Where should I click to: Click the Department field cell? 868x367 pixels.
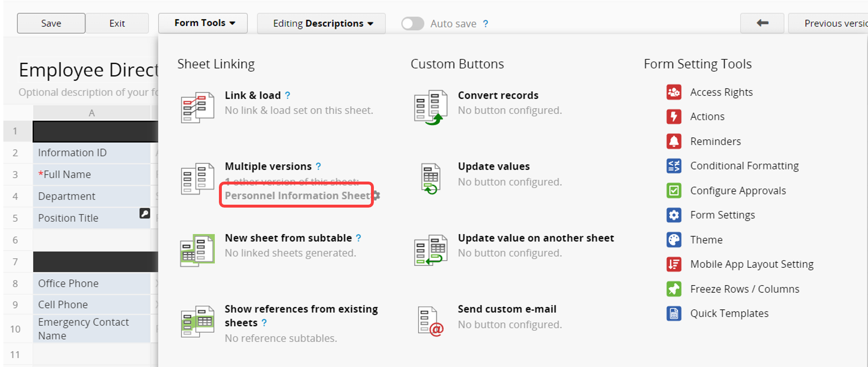click(x=91, y=196)
